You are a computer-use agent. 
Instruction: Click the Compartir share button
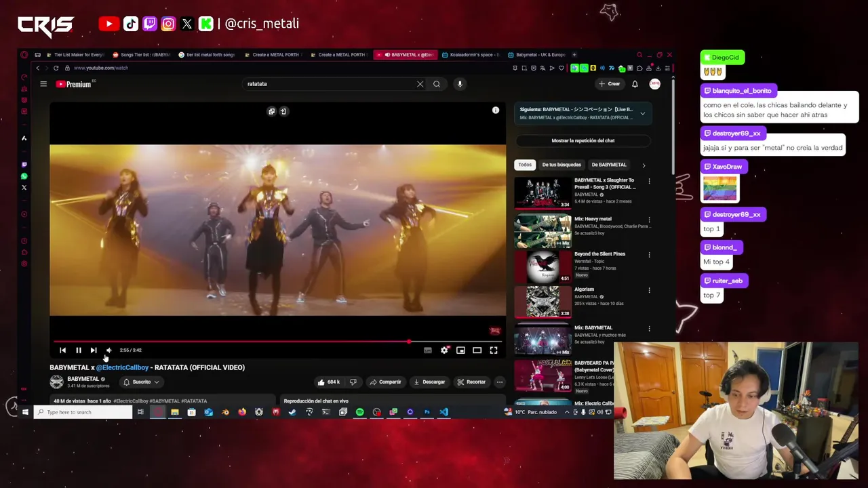386,382
